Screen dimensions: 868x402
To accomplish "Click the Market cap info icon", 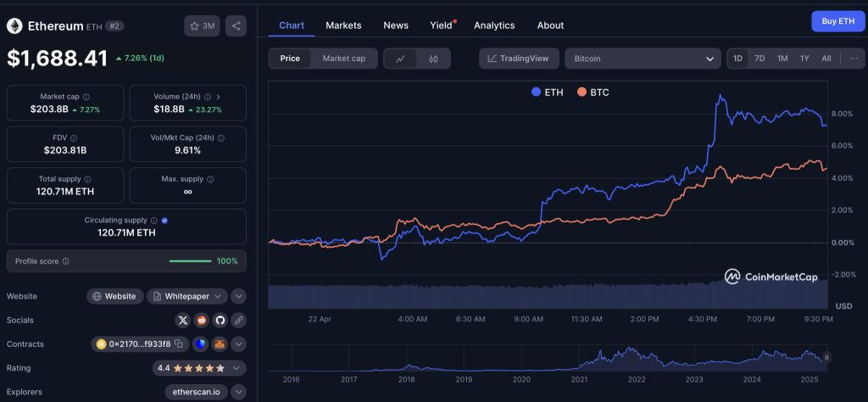I will pos(86,97).
